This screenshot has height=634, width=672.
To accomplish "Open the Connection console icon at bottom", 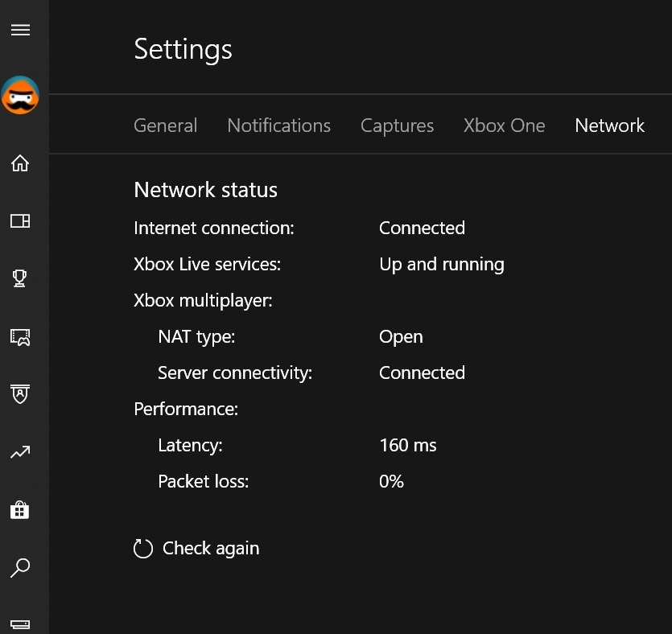I will tap(20, 624).
